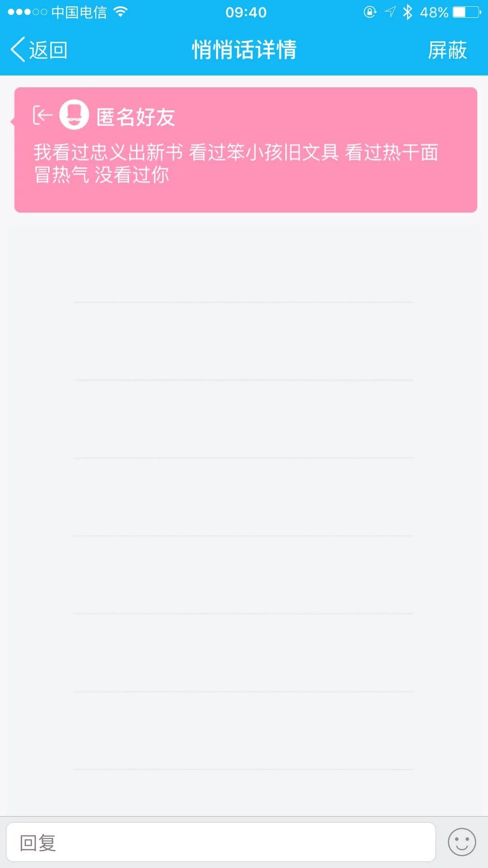
Task: Open the anonymous friend's avatar
Action: point(74,115)
